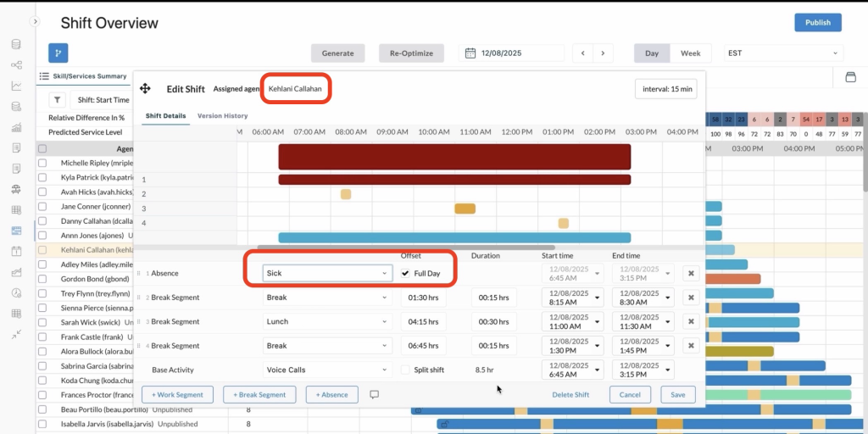Open the Voice Calls base activity dropdown

click(x=326, y=370)
